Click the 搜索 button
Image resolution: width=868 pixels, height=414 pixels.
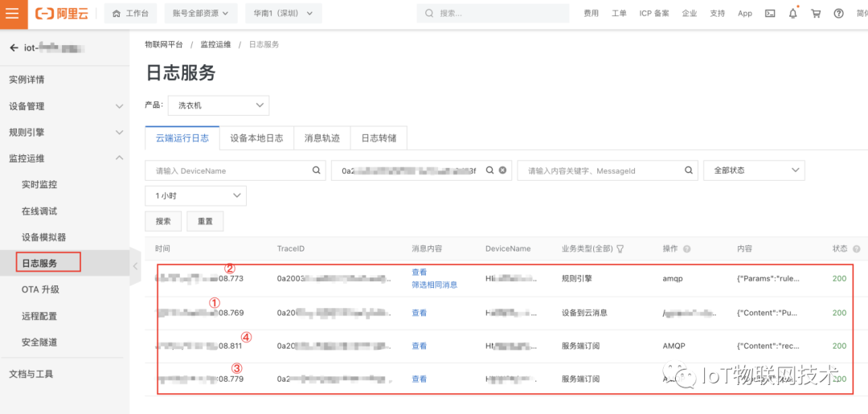coord(163,221)
